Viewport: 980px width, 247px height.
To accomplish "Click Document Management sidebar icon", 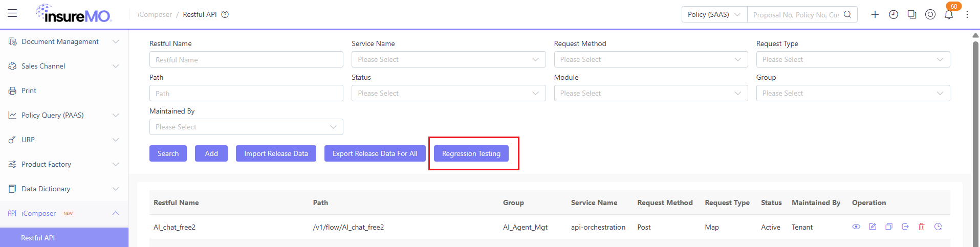I will coord(12,41).
